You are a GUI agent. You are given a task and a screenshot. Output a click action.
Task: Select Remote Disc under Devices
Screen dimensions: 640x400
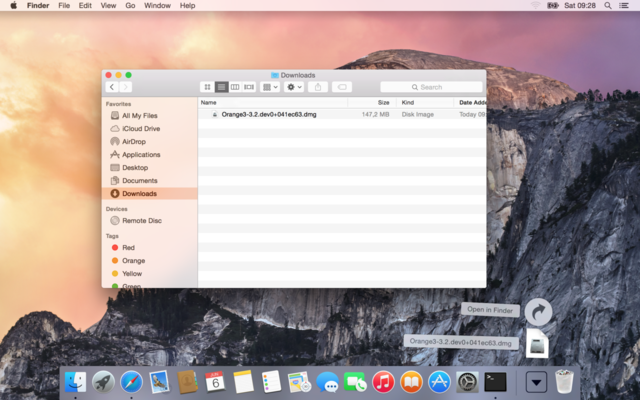(149, 220)
